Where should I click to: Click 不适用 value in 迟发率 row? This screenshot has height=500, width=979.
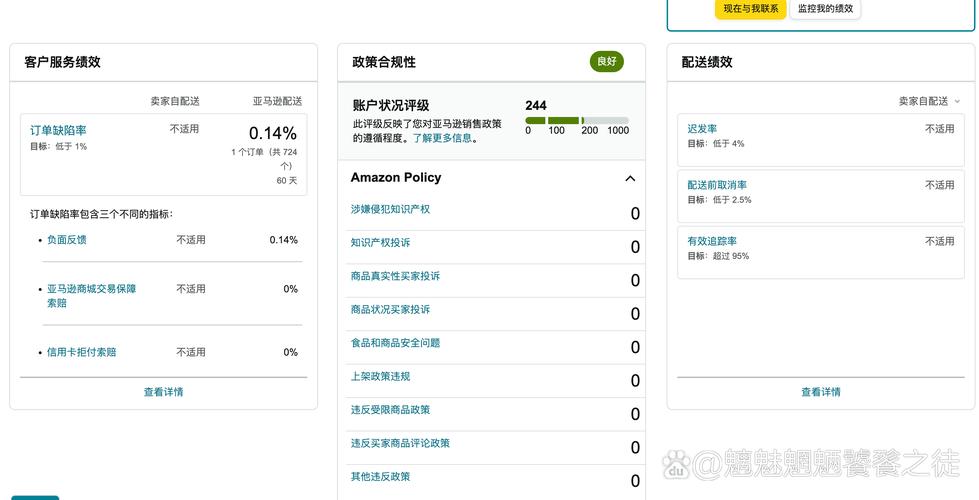(940, 129)
